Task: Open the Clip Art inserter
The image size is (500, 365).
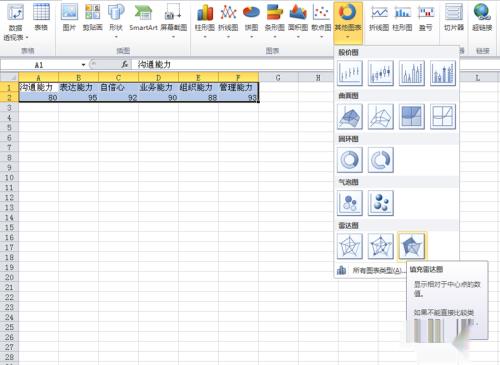Action: (92, 18)
